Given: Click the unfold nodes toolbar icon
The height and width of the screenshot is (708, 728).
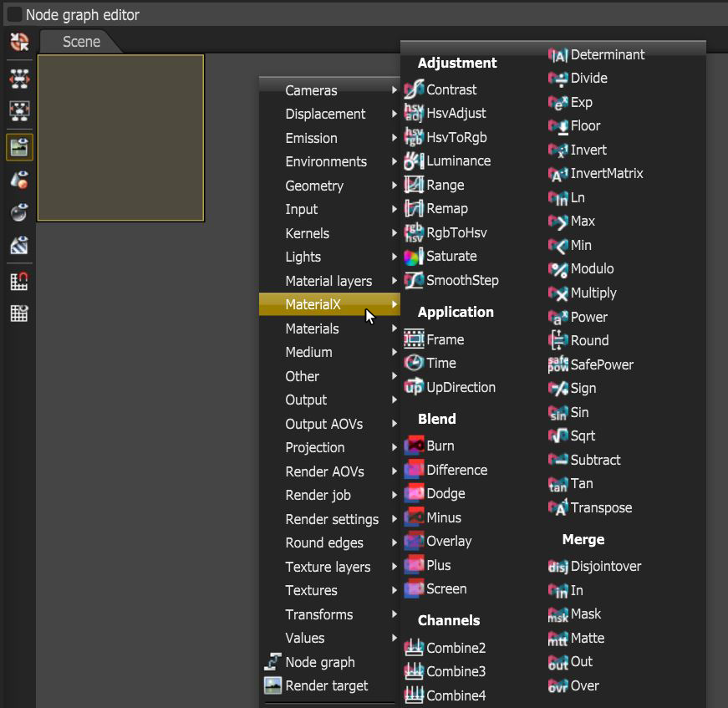Looking at the screenshot, I should tap(19, 79).
